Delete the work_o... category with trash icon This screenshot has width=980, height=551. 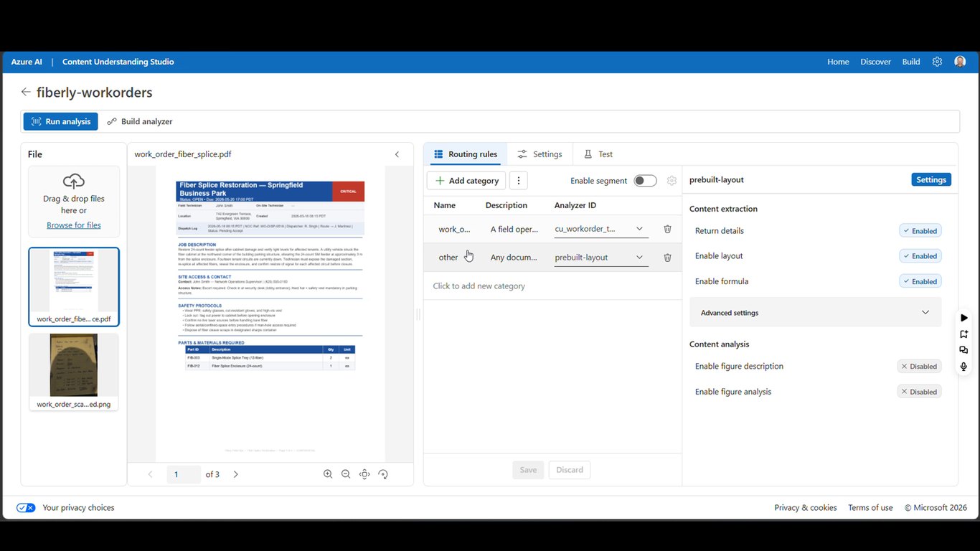click(667, 229)
